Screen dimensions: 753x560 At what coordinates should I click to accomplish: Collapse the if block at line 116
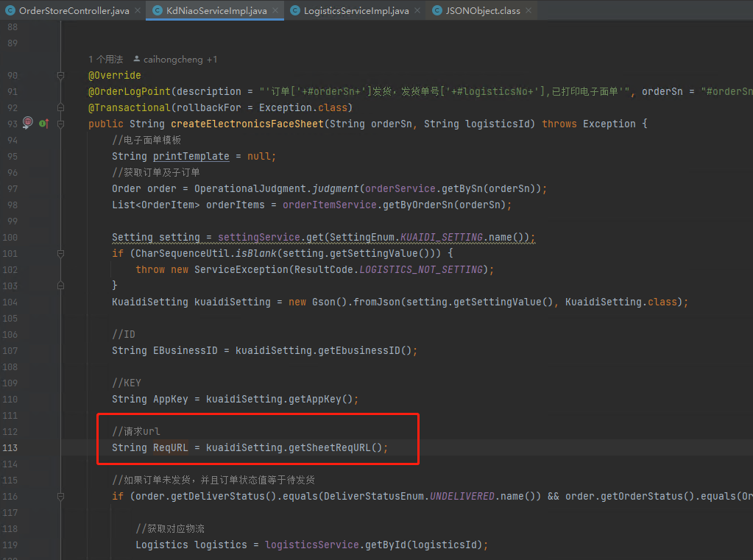(60, 496)
